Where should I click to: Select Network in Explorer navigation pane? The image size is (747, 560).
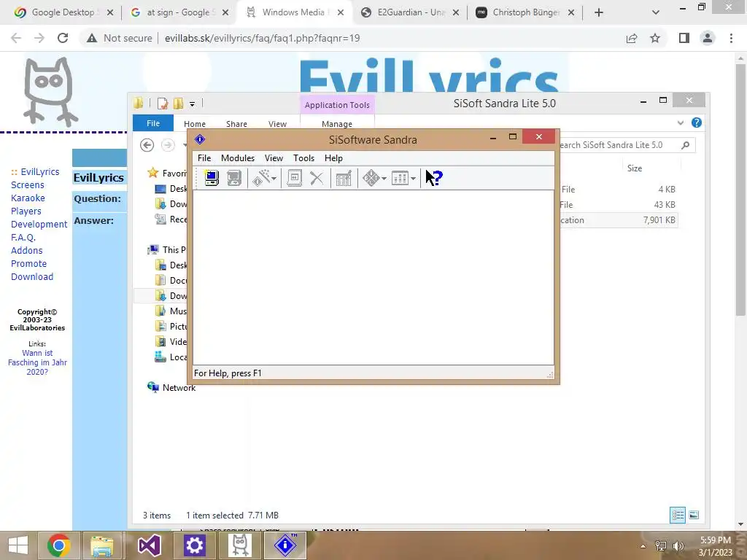[179, 388]
